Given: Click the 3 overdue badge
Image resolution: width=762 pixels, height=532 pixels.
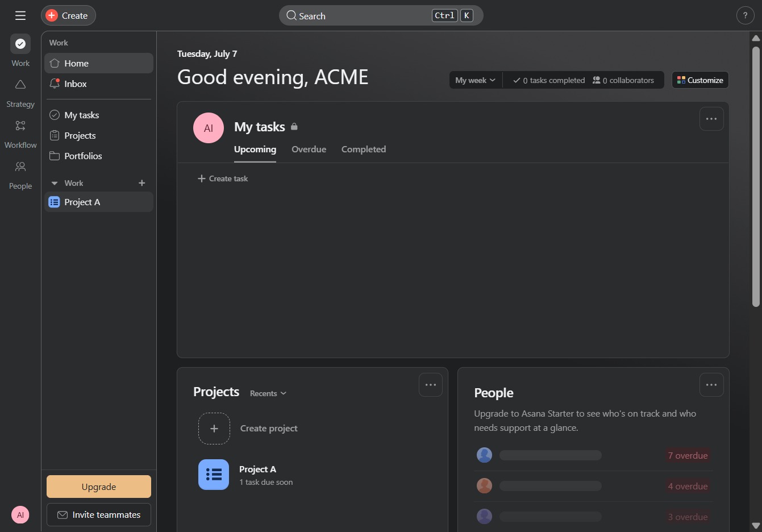Looking at the screenshot, I should coord(688,517).
